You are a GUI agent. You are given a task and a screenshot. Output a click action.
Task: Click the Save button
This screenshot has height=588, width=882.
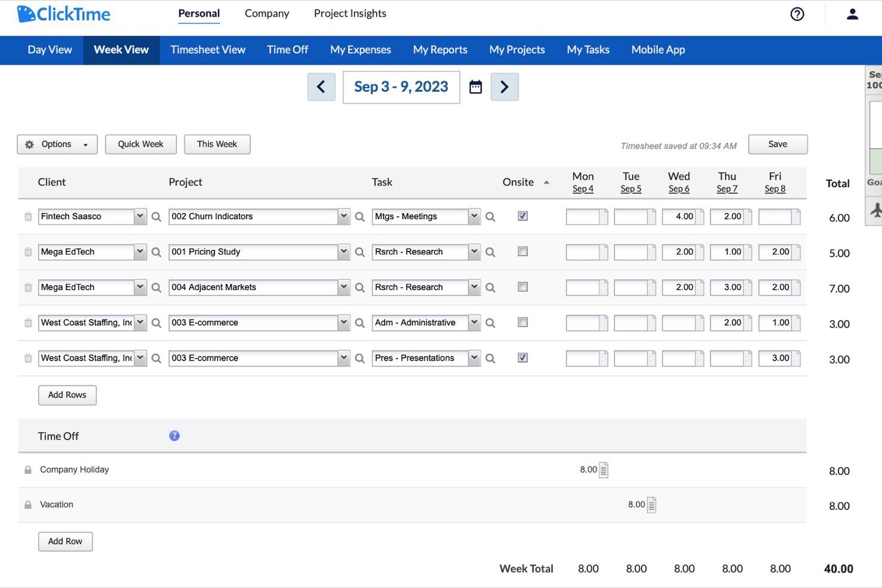[778, 144]
